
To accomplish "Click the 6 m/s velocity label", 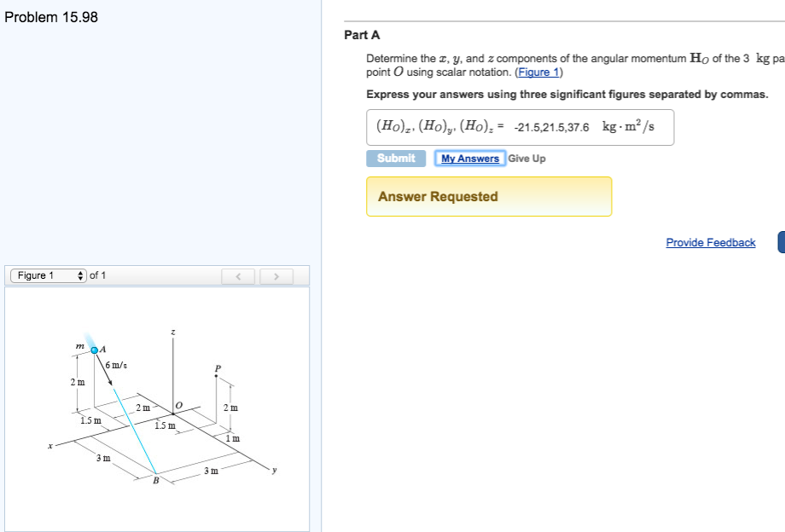I will [117, 365].
